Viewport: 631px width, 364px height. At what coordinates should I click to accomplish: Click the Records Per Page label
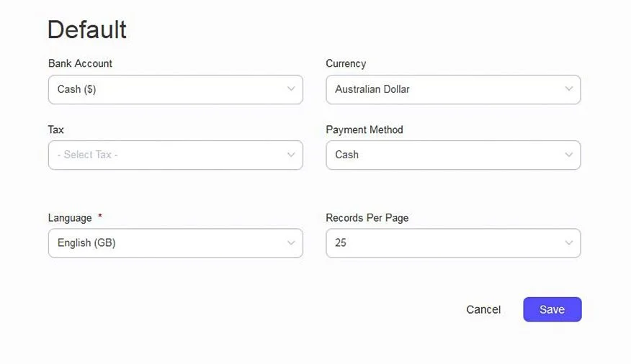pyautogui.click(x=367, y=218)
